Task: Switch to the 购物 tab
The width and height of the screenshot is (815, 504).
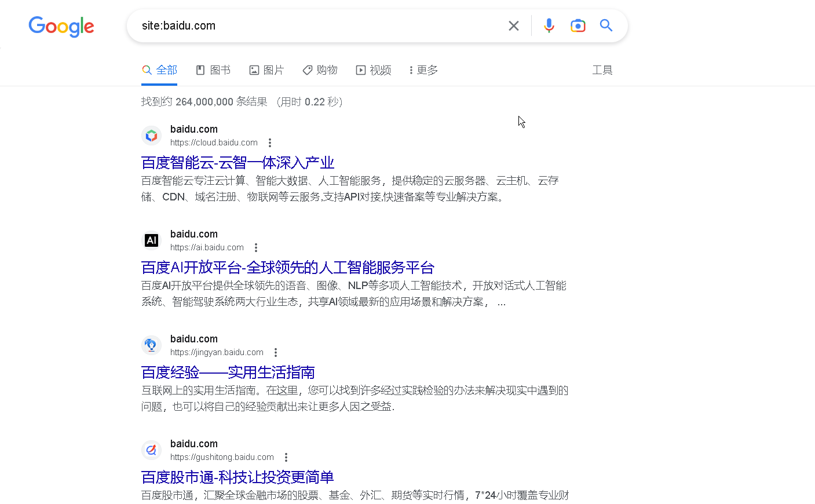Action: click(320, 70)
